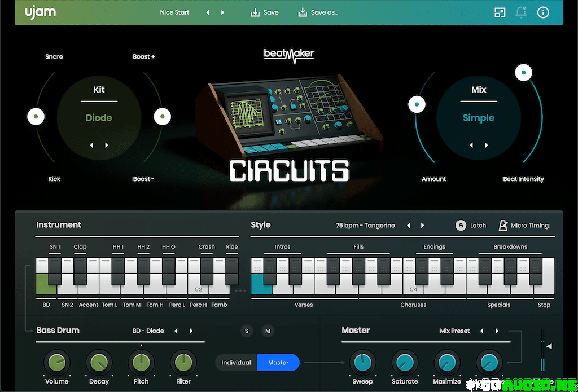Go to the previous Mix mode
The height and width of the screenshot is (392, 578).
[471, 145]
